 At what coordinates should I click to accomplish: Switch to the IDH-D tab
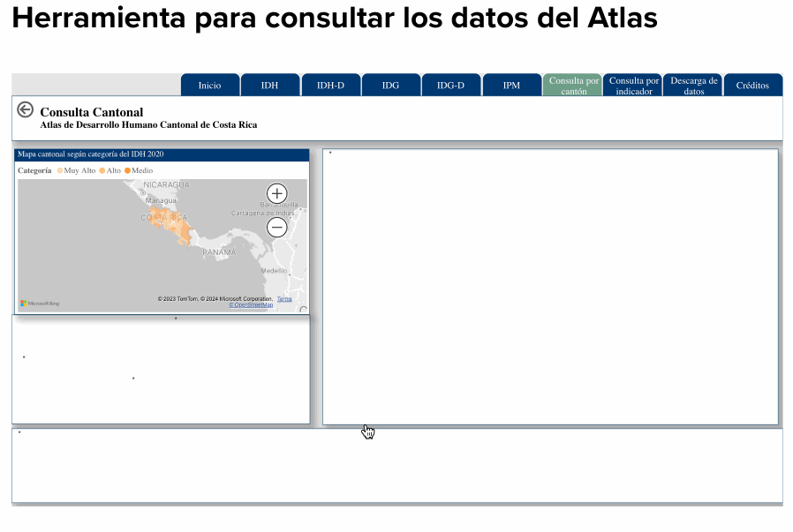click(x=330, y=86)
